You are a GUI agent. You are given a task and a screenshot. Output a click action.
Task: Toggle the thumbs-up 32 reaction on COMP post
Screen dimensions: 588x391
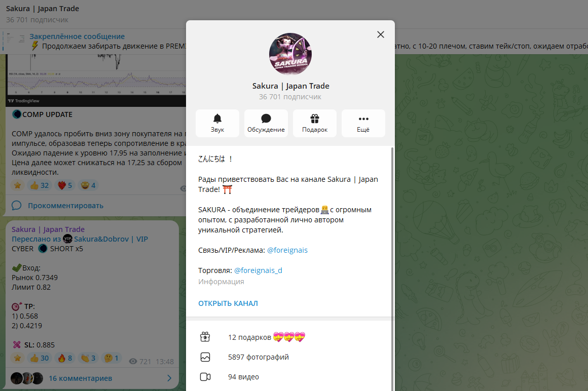click(40, 185)
